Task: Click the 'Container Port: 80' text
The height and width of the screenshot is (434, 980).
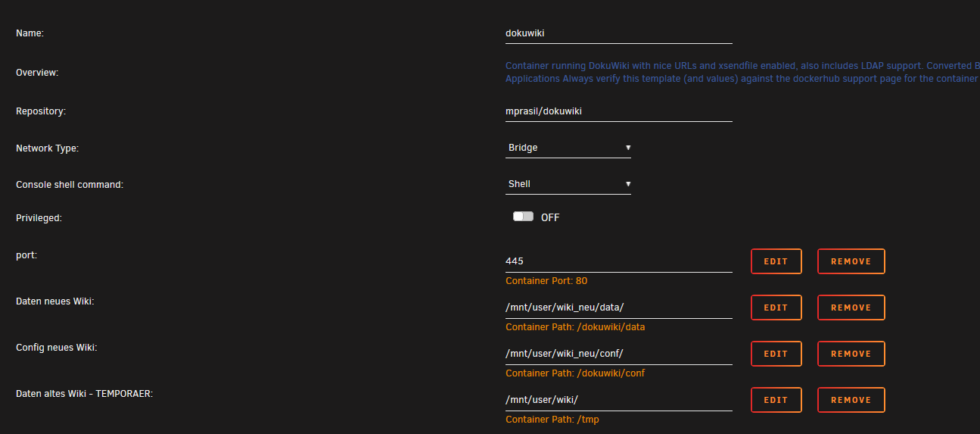Action: point(546,281)
